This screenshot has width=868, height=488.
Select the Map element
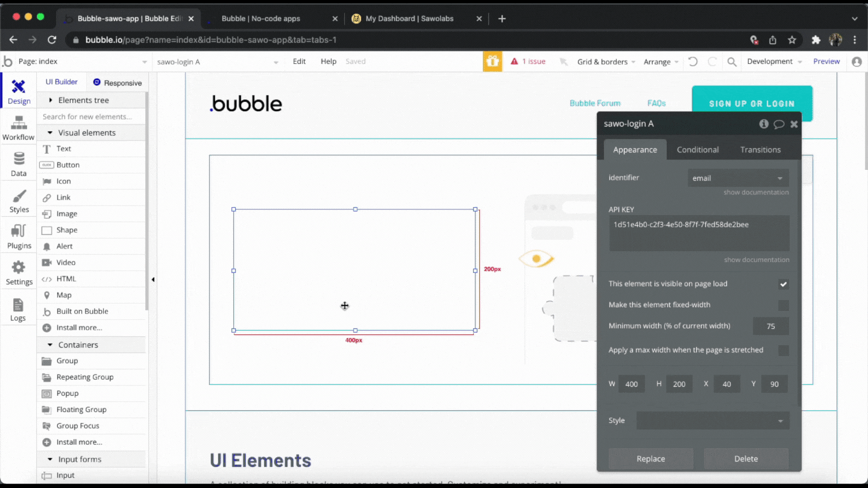[x=92, y=295]
